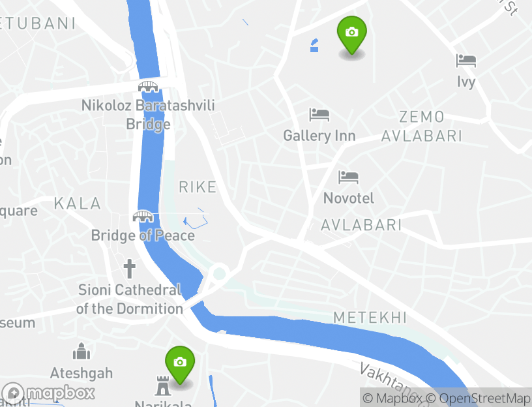
Task: Select the Gallery Inn bed icon
Action: click(319, 115)
